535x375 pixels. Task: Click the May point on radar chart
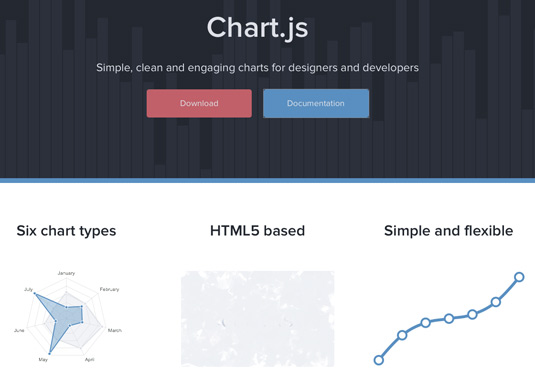coord(50,353)
